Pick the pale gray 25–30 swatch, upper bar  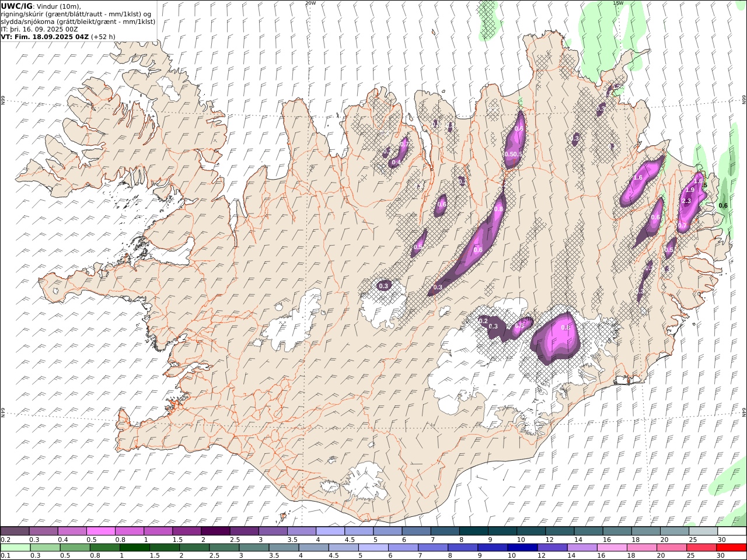pyautogui.click(x=703, y=531)
